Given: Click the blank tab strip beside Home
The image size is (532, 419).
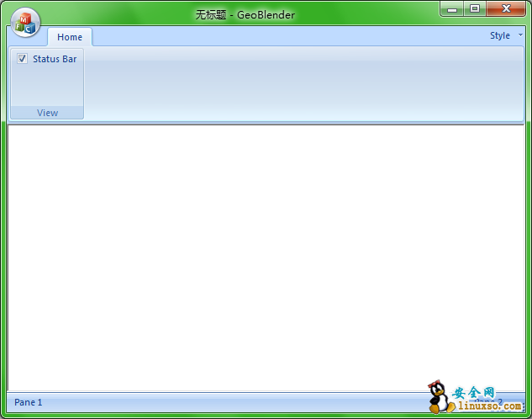Looking at the screenshot, I should click(286, 37).
